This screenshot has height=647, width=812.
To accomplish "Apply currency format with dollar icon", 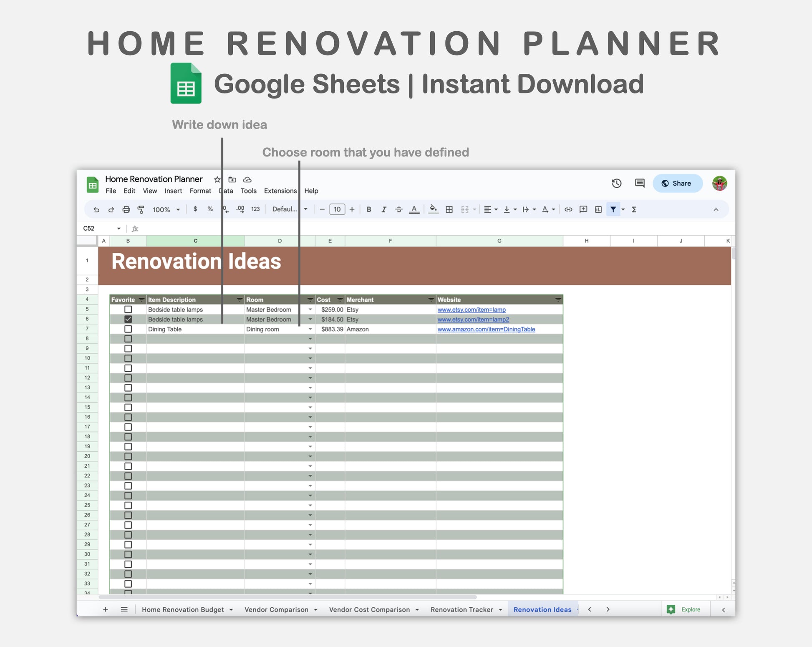I will [x=195, y=209].
